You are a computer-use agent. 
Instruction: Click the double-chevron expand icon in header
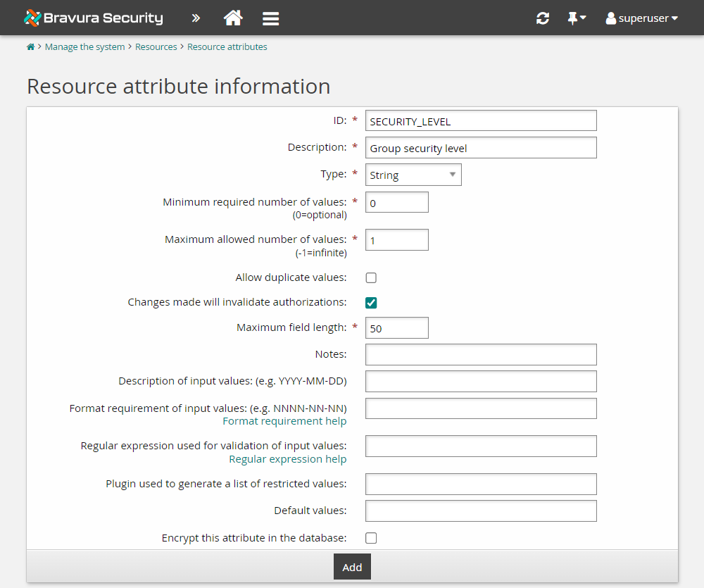(196, 18)
